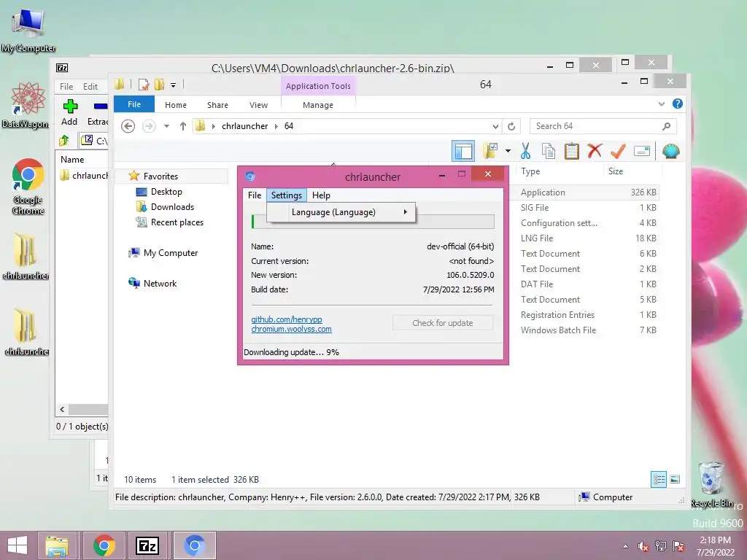
Task: Click the Properties quick access toolbar icon
Action: (x=144, y=85)
